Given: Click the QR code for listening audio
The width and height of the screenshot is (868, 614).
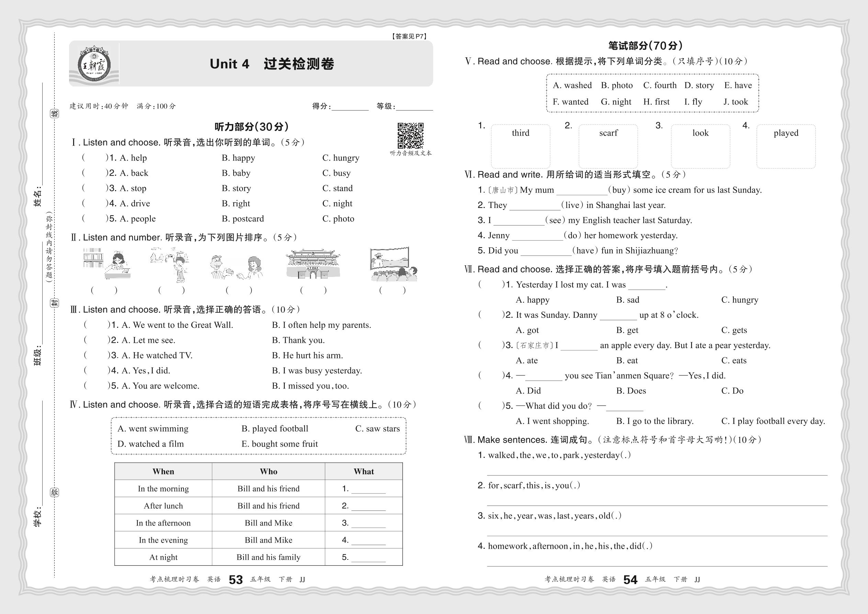Looking at the screenshot, I should [410, 135].
